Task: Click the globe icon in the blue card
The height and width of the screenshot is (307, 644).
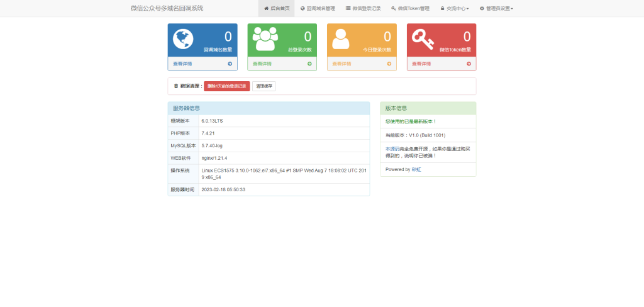Action: pyautogui.click(x=183, y=39)
